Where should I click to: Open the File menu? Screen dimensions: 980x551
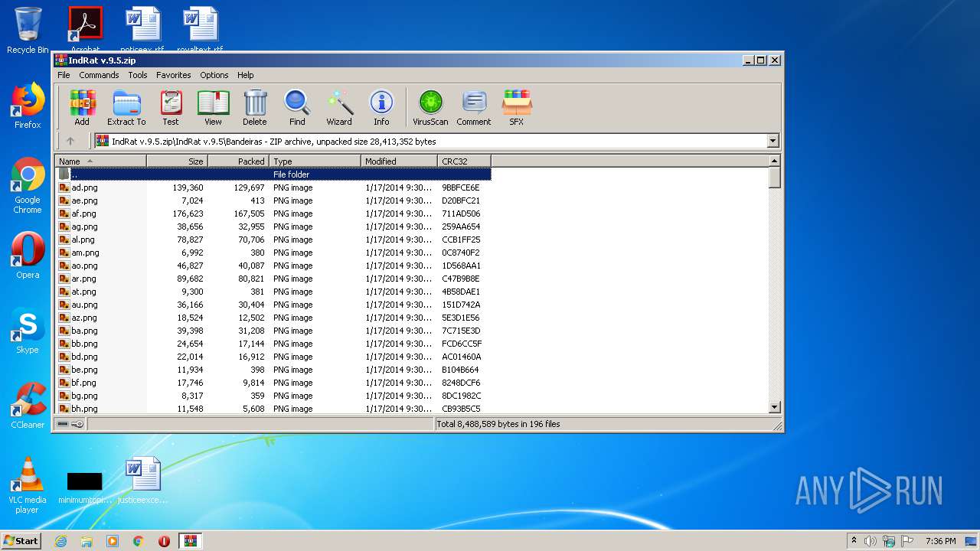click(x=64, y=75)
